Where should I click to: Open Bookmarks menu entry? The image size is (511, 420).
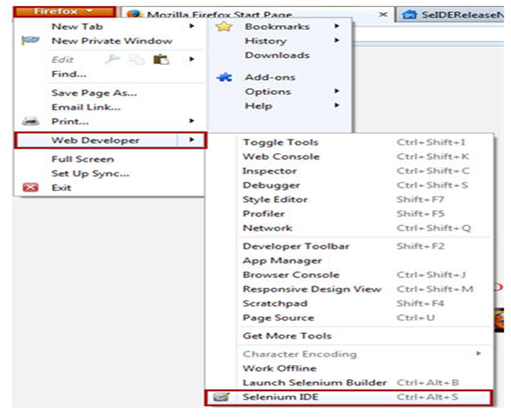click(279, 26)
